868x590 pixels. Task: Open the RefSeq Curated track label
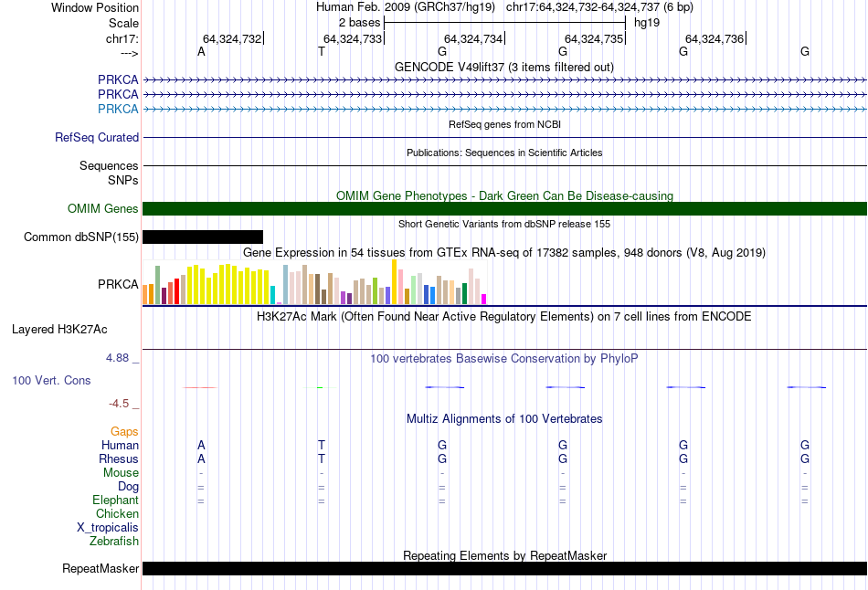point(97,137)
